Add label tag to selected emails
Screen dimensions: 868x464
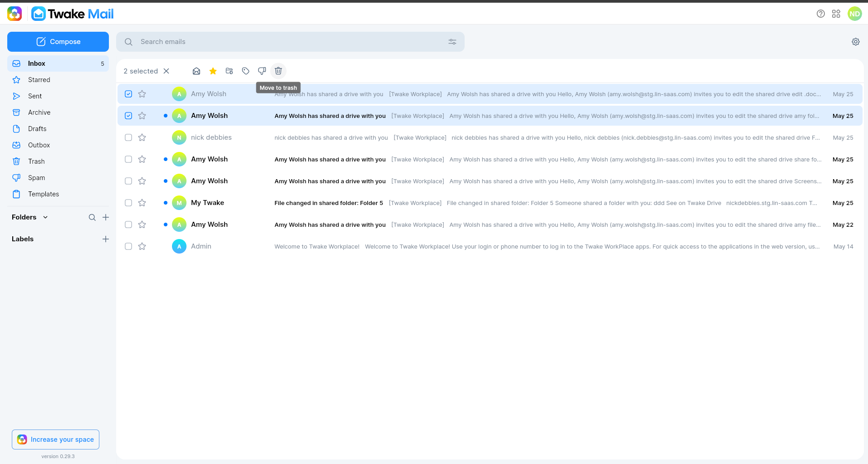click(x=245, y=71)
